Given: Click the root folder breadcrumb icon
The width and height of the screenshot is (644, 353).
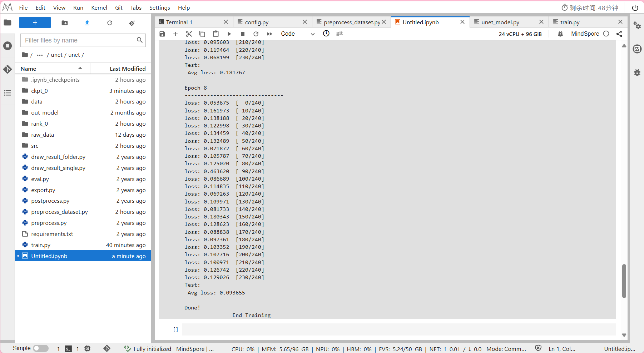Looking at the screenshot, I should coord(25,55).
